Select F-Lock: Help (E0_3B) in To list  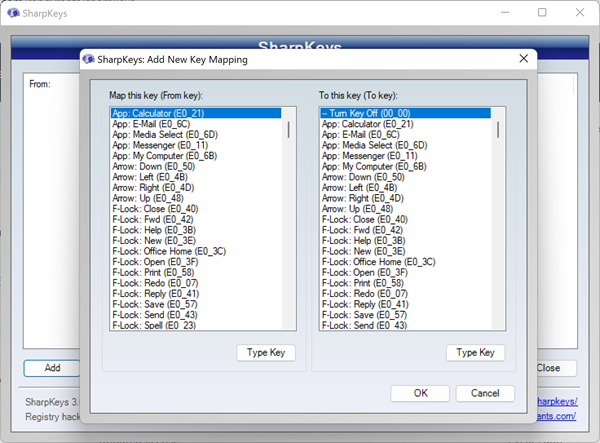coord(406,241)
